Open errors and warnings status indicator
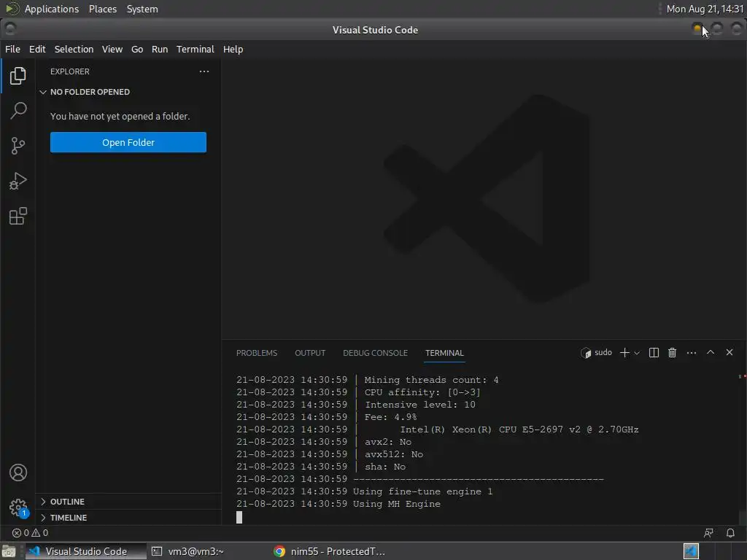 click(x=30, y=532)
